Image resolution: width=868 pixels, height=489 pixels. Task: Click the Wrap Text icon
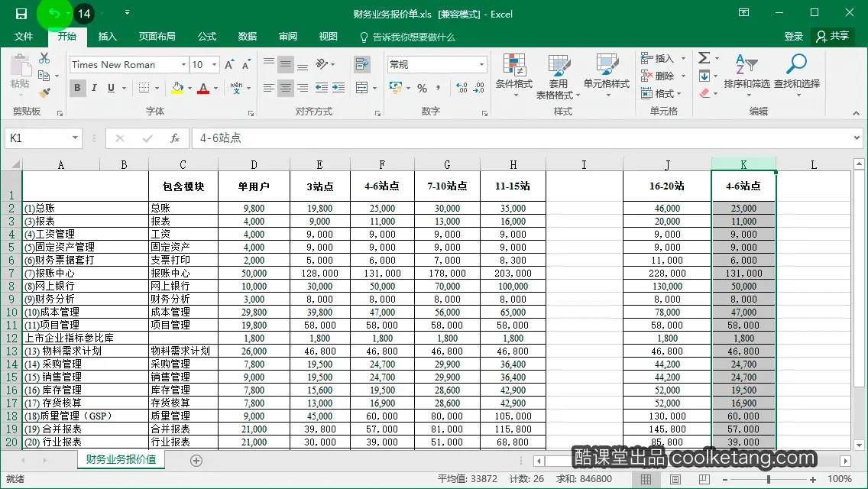pyautogui.click(x=362, y=64)
